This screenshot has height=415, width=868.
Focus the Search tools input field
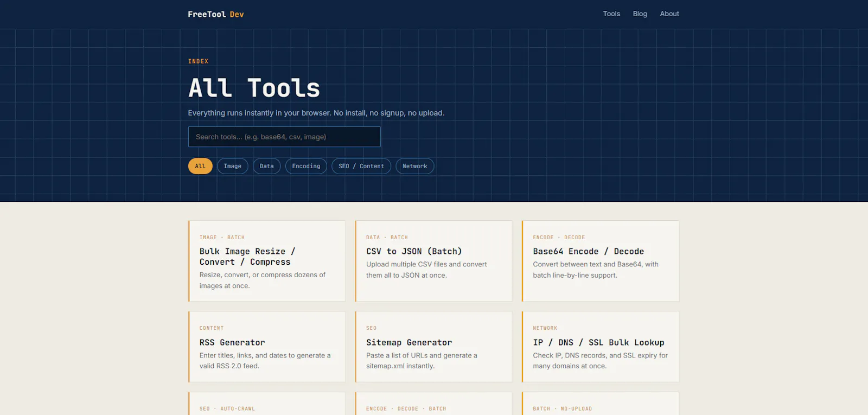click(x=284, y=137)
